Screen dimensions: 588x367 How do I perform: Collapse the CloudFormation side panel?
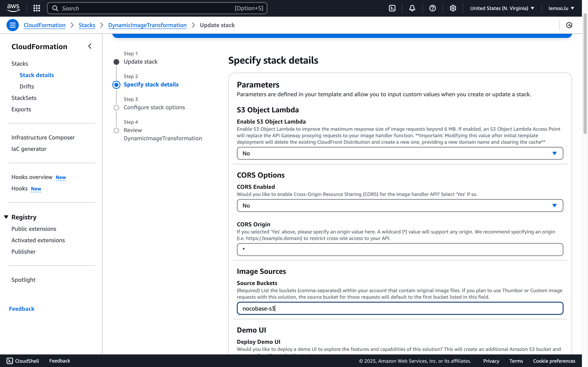tap(90, 46)
